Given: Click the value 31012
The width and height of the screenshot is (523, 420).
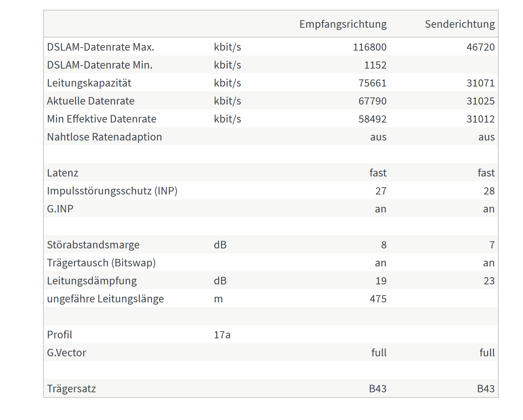Looking at the screenshot, I should pos(480,119).
